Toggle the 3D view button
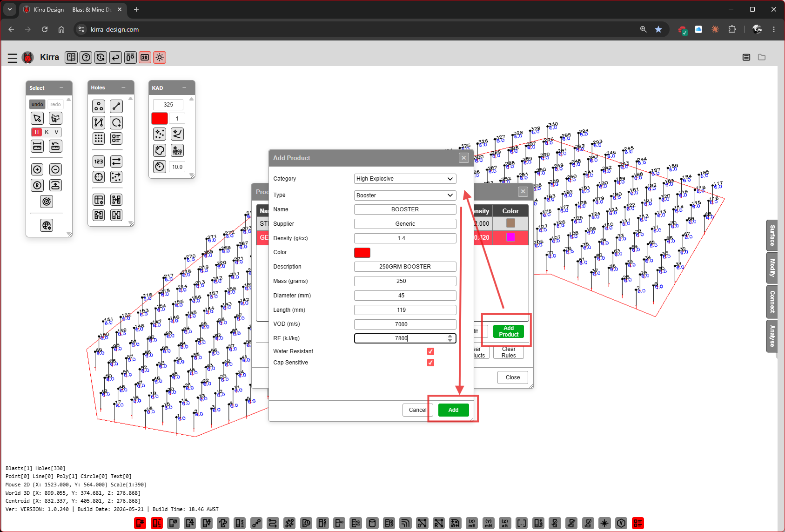The width and height of the screenshot is (785, 532). (x=145, y=57)
